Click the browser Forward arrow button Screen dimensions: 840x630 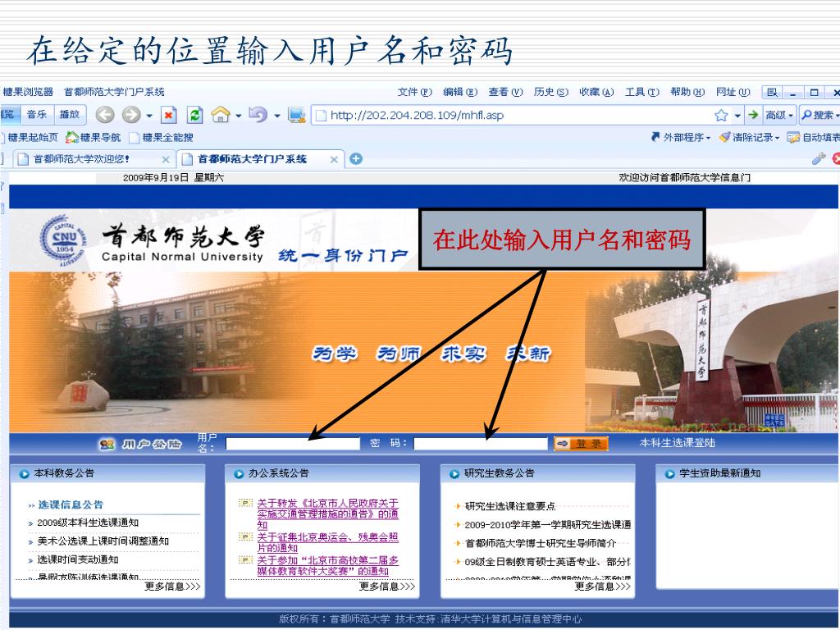pos(130,115)
